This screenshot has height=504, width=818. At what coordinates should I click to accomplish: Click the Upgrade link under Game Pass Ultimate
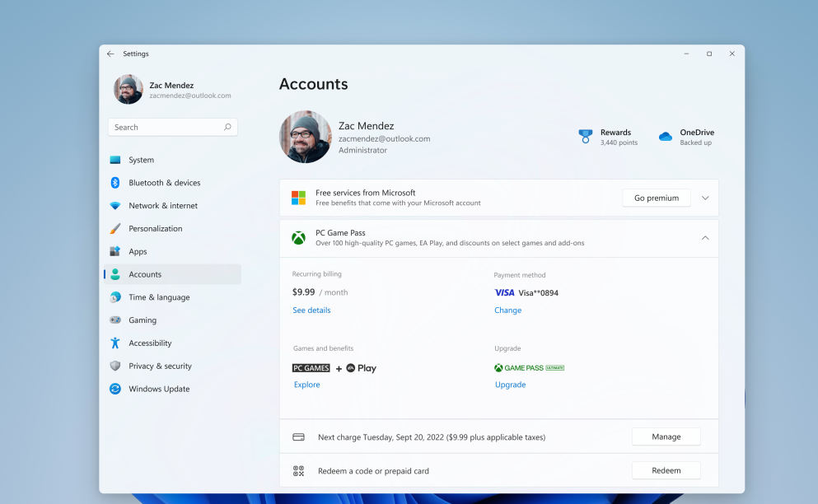(x=510, y=385)
